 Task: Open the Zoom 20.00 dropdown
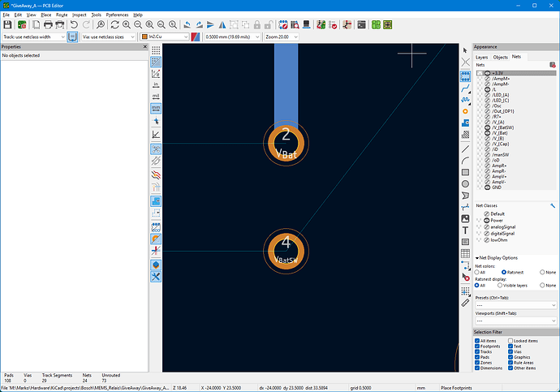282,37
